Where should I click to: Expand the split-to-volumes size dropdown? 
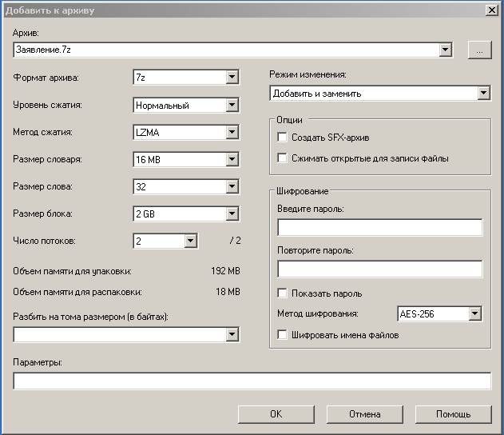[126, 334]
